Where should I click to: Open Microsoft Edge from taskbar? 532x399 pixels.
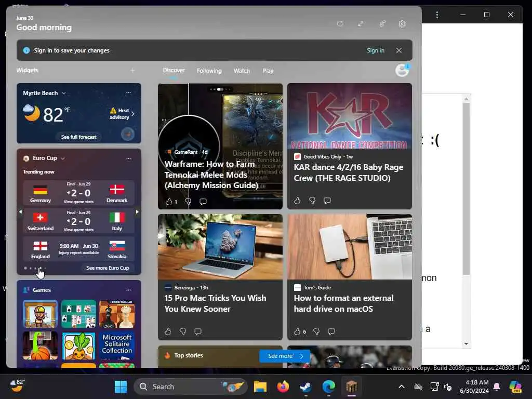[328, 387]
